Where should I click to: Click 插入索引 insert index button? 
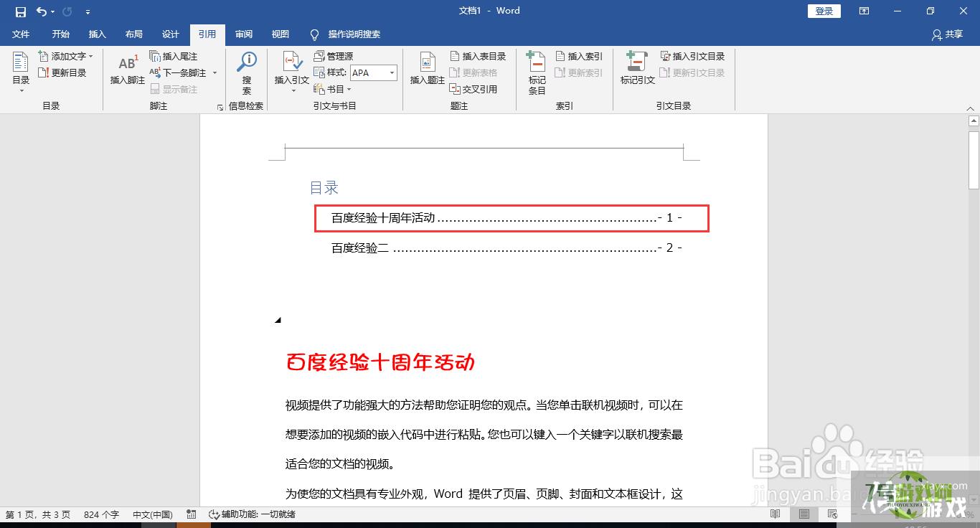[579, 56]
